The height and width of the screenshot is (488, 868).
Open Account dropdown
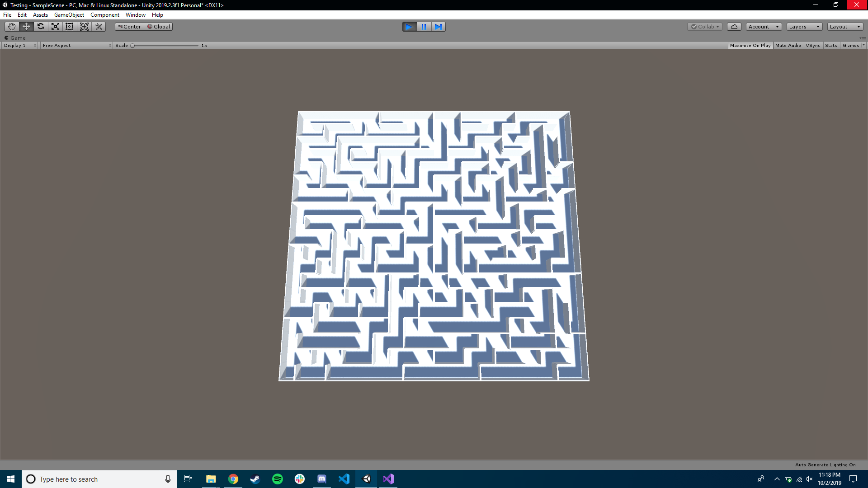pyautogui.click(x=764, y=27)
